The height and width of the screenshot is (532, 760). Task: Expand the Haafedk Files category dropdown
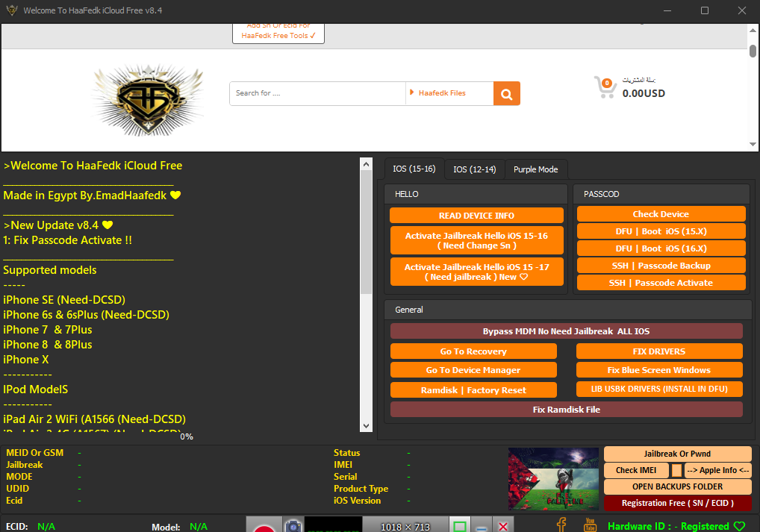449,93
